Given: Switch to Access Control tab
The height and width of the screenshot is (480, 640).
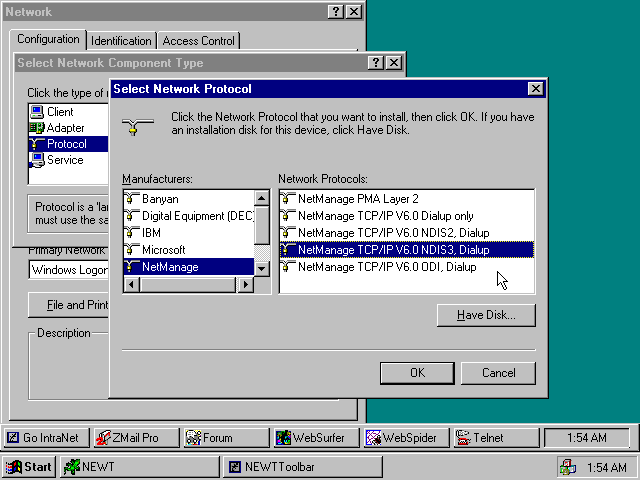Looking at the screenshot, I should (x=198, y=41).
